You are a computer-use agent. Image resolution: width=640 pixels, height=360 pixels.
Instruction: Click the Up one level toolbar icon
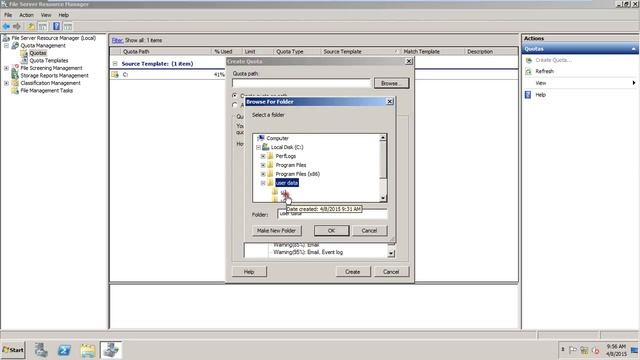(x=31, y=27)
